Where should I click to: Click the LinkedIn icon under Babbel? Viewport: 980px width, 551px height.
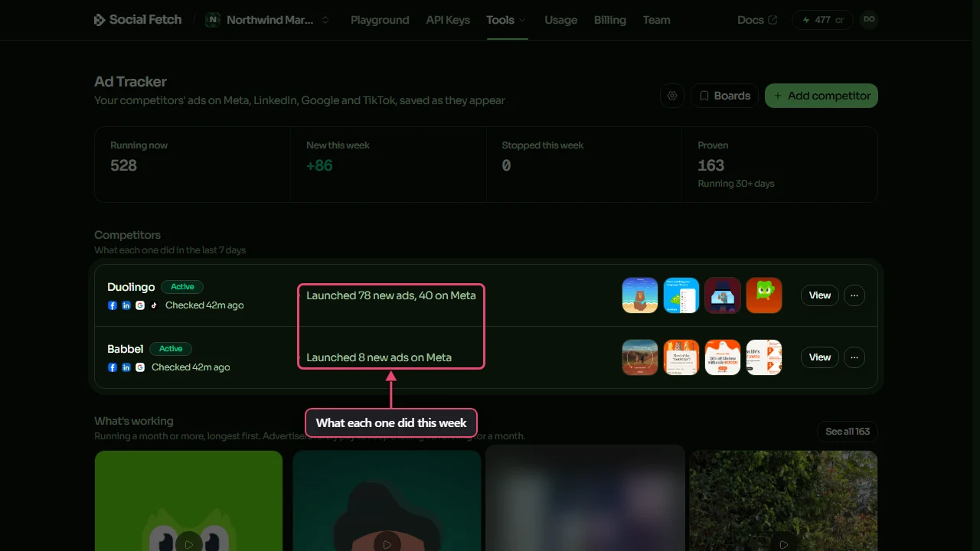click(x=126, y=367)
